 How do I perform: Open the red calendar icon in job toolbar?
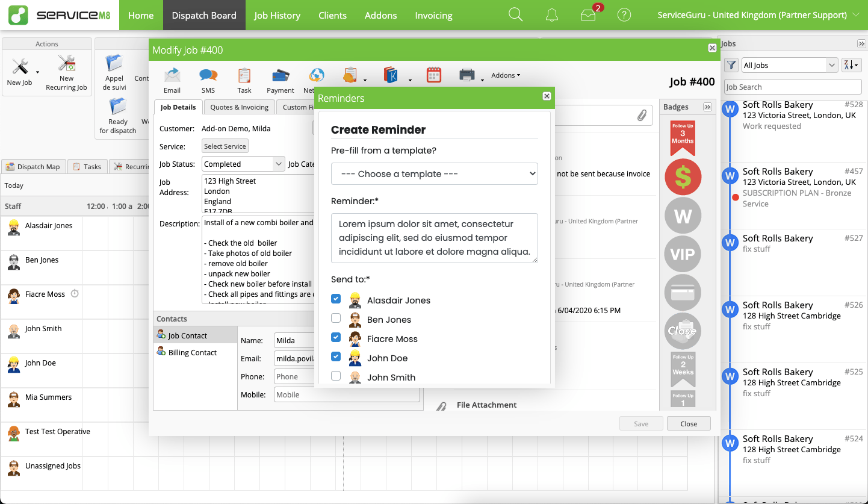coord(434,75)
